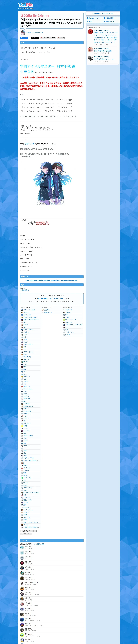
Task: Click thumbnail of さいたまふるよにレガシー会 event
Action: click(x=90, y=58)
